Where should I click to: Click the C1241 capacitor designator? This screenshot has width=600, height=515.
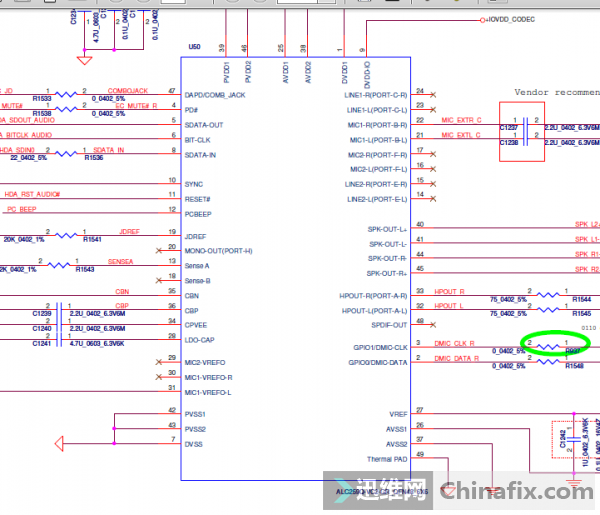click(42, 344)
